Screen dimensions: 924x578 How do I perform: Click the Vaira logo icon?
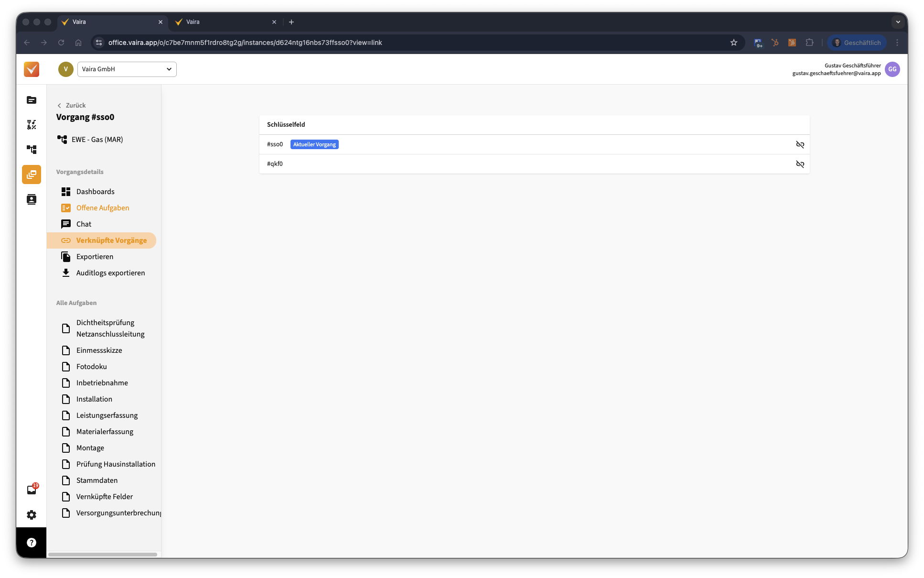click(32, 69)
